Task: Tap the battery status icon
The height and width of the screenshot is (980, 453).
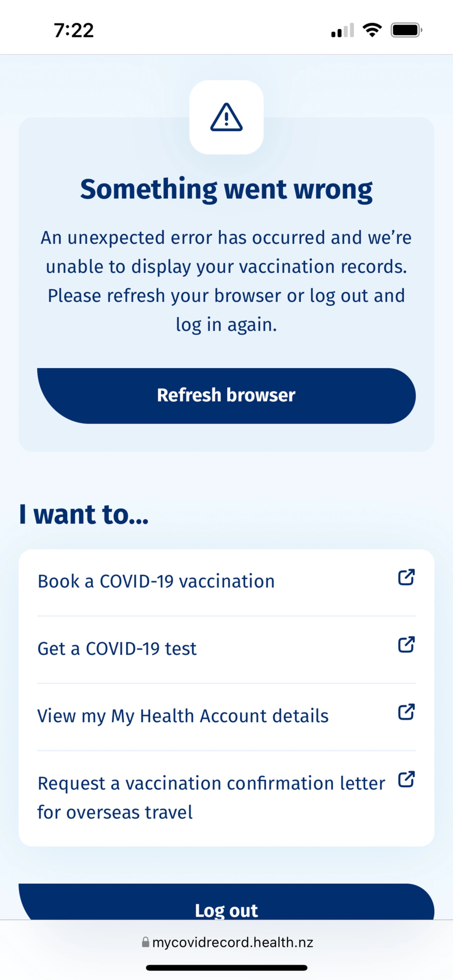Action: point(406,30)
